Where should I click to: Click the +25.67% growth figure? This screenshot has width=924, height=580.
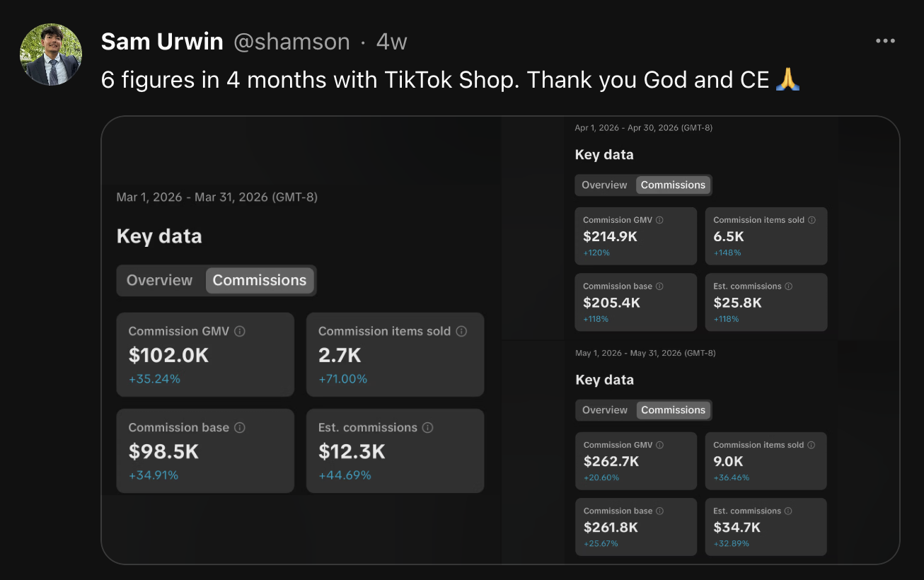601,544
